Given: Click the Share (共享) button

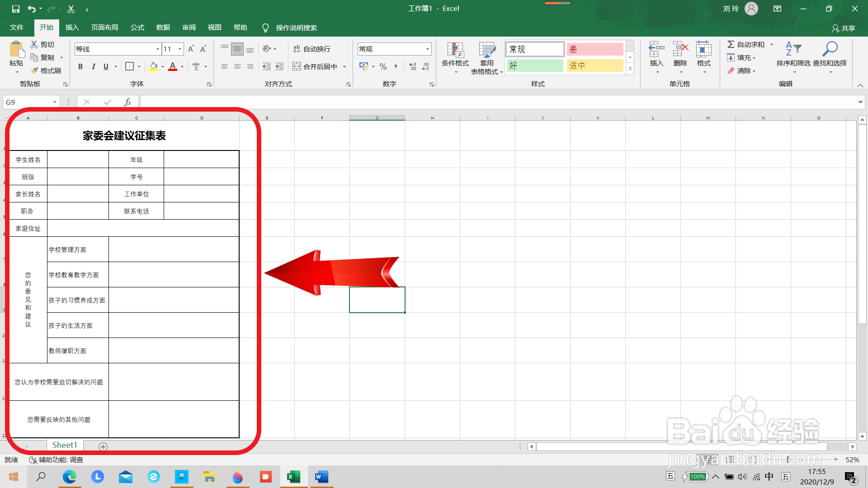Looking at the screenshot, I should pos(844,28).
